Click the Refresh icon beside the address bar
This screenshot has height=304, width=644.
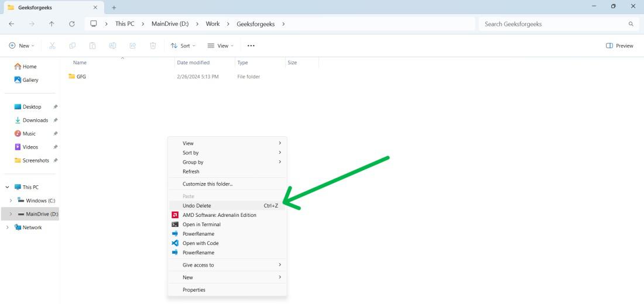click(x=72, y=24)
